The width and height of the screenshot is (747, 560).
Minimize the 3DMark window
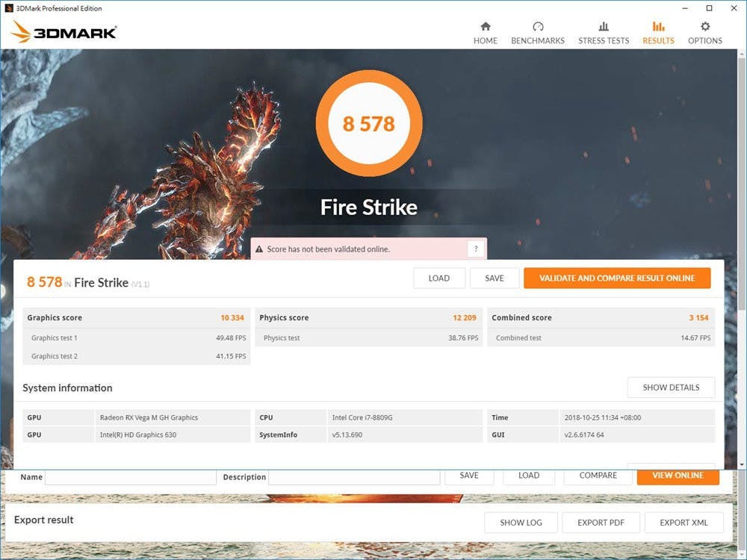[x=685, y=8]
